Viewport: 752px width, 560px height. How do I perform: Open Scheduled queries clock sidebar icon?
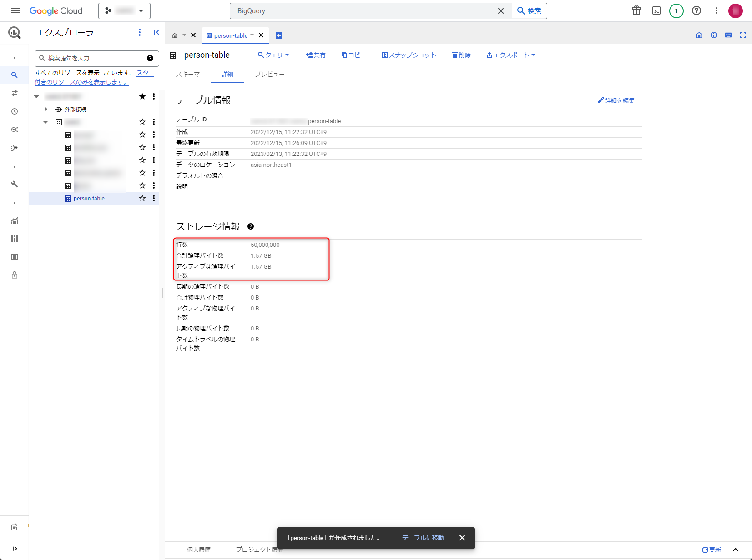15,111
